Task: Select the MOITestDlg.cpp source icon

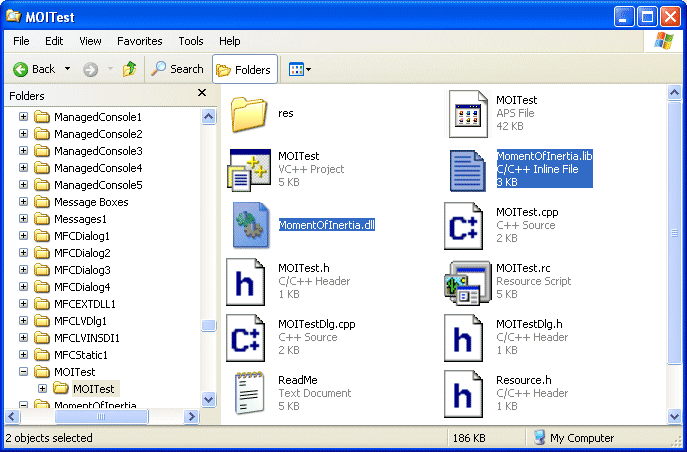Action: (x=245, y=338)
